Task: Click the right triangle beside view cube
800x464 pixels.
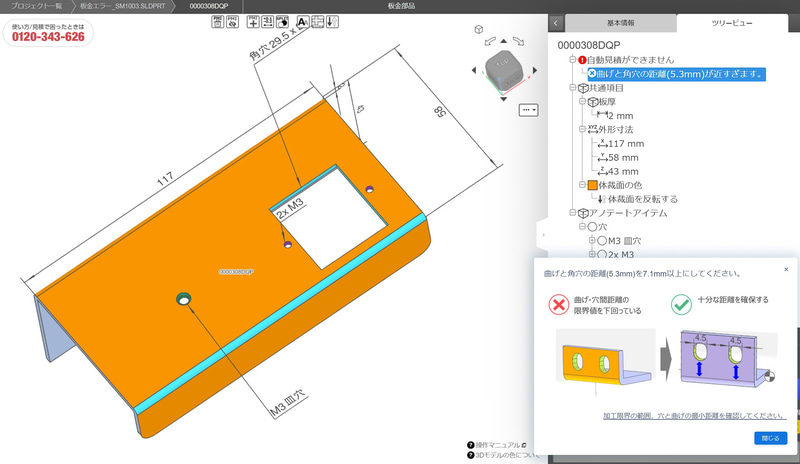Action: coord(535,70)
